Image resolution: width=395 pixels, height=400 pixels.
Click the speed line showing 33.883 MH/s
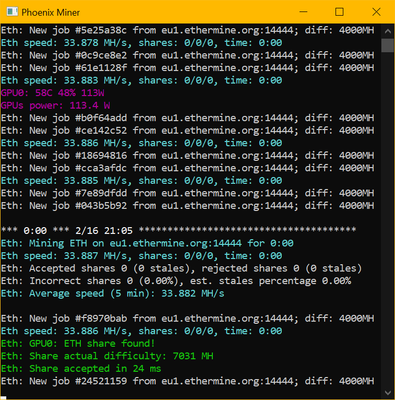coord(142,81)
